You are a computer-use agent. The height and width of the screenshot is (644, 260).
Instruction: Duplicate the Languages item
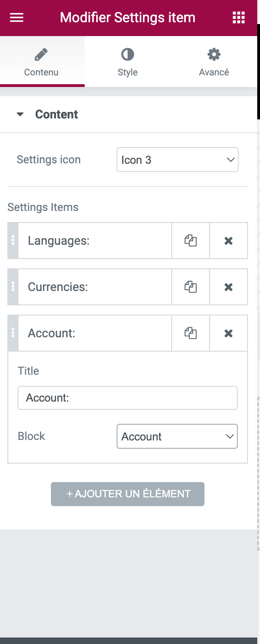click(191, 241)
